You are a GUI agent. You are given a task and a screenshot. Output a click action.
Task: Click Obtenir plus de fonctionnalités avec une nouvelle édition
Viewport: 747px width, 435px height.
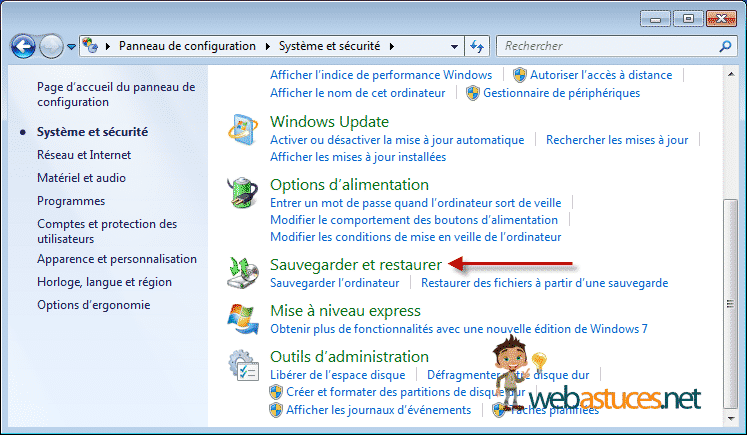point(459,329)
